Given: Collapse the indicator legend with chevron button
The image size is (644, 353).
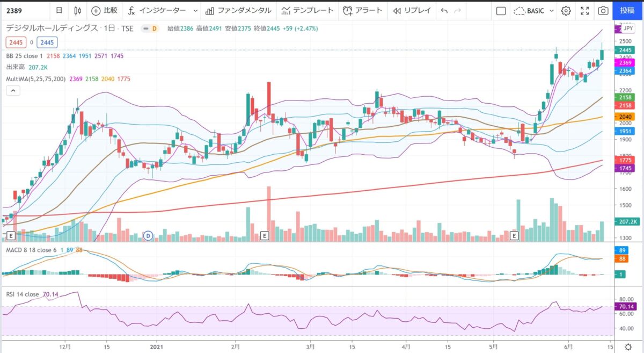Looking at the screenshot, I should [x=13, y=91].
